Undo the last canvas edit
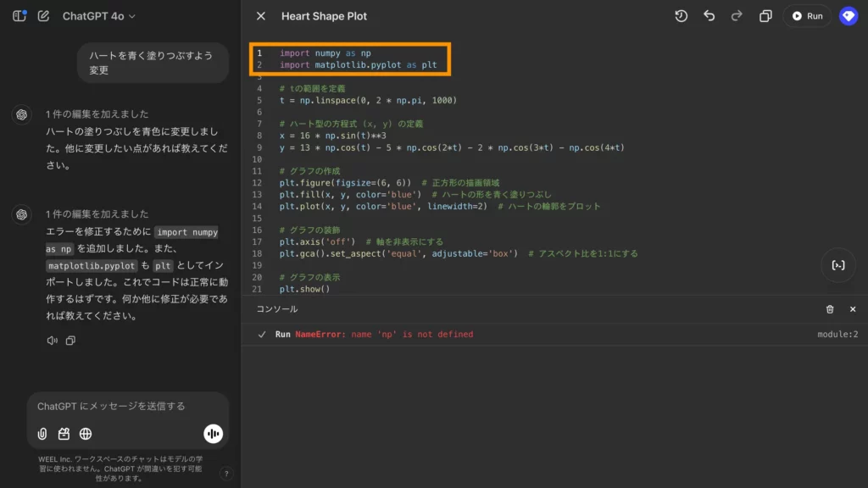 pos(709,16)
